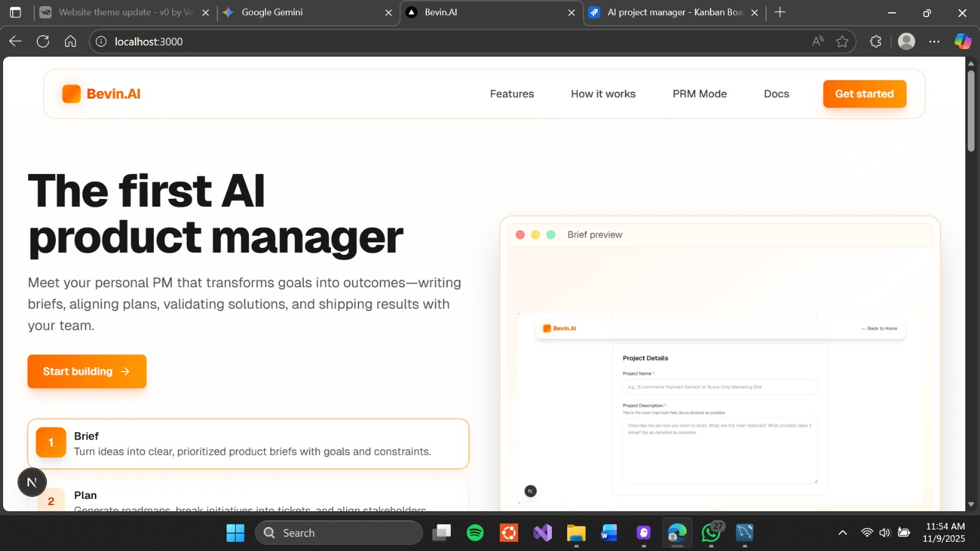This screenshot has width=980, height=551.
Task: Click the 'Brief preview' window title
Action: pyautogui.click(x=595, y=234)
